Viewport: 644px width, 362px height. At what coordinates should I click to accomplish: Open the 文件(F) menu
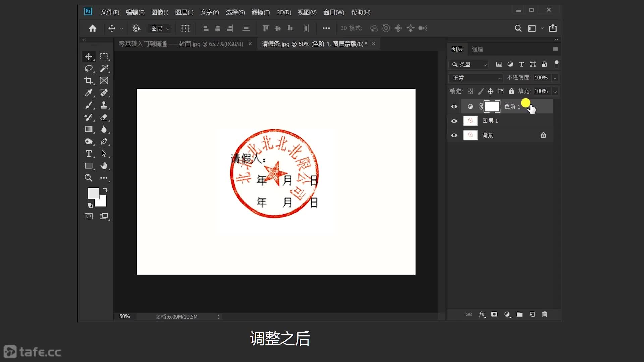point(110,12)
